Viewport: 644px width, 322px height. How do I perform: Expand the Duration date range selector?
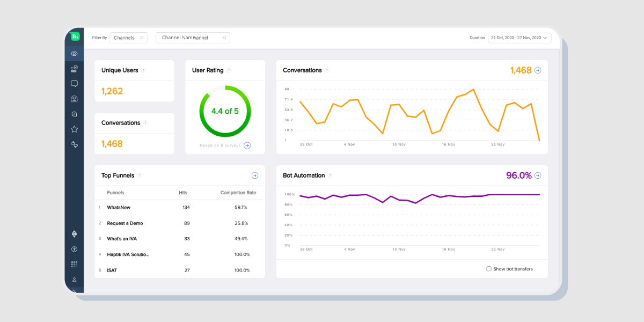(519, 38)
